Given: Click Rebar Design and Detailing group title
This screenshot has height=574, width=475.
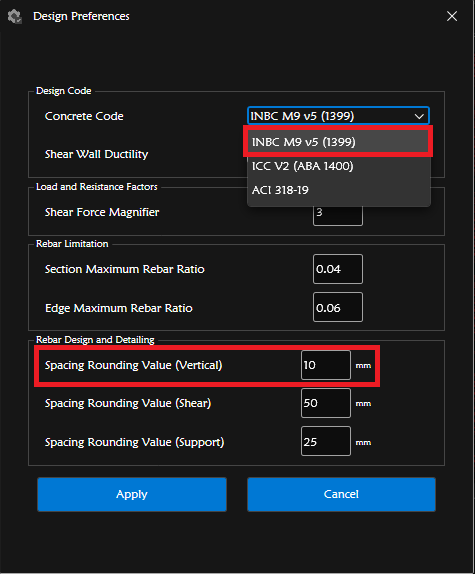Looking at the screenshot, I should pyautogui.click(x=95, y=340).
